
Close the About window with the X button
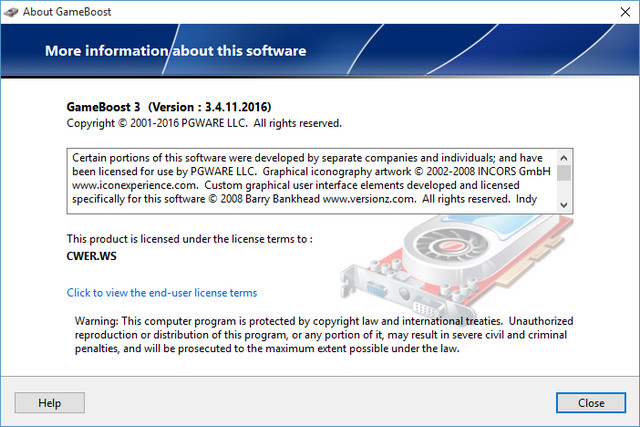click(x=617, y=12)
